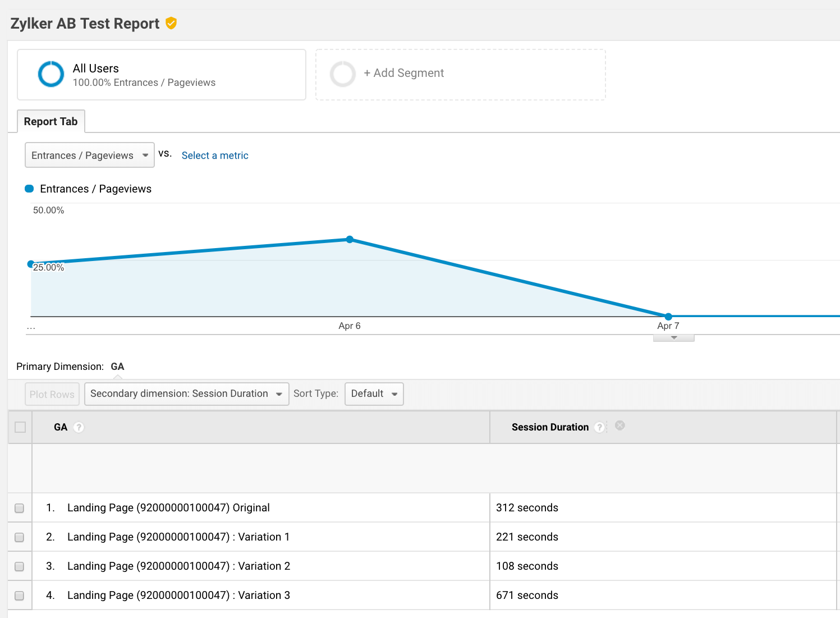Tick the Variation 3 row checkbox
The height and width of the screenshot is (618, 840).
(19, 596)
